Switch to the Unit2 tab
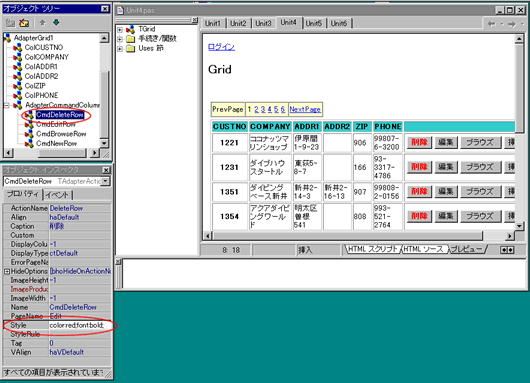 coord(238,23)
